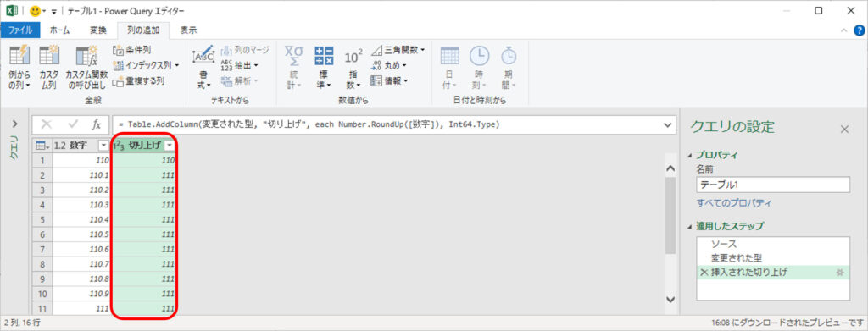Click the Date (日付) icon
The width and height of the screenshot is (868, 331).
coord(449,68)
